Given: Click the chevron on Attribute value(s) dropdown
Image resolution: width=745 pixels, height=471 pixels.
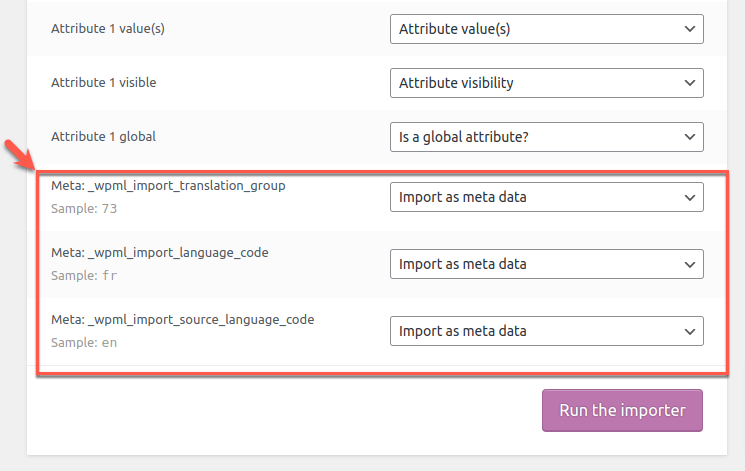Looking at the screenshot, I should pos(689,29).
